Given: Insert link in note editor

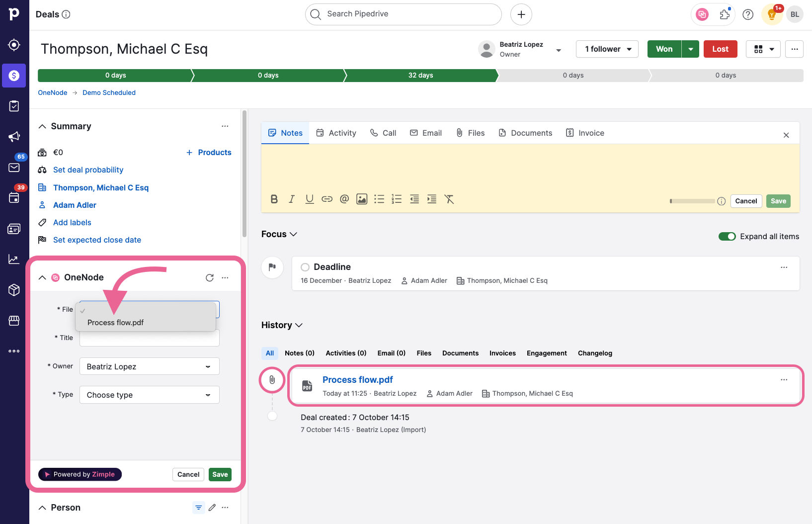Looking at the screenshot, I should coord(326,199).
